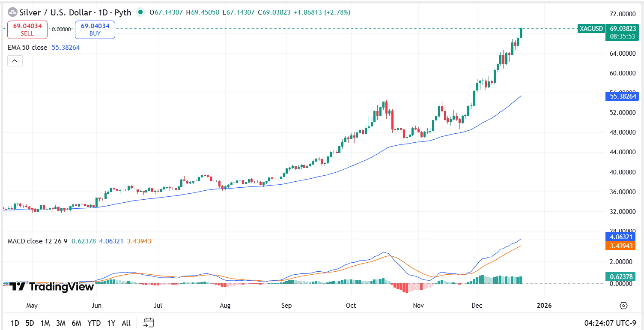Toggle the EMA 50 close indicator visibility
This screenshot has width=644, height=330.
pyautogui.click(x=27, y=48)
